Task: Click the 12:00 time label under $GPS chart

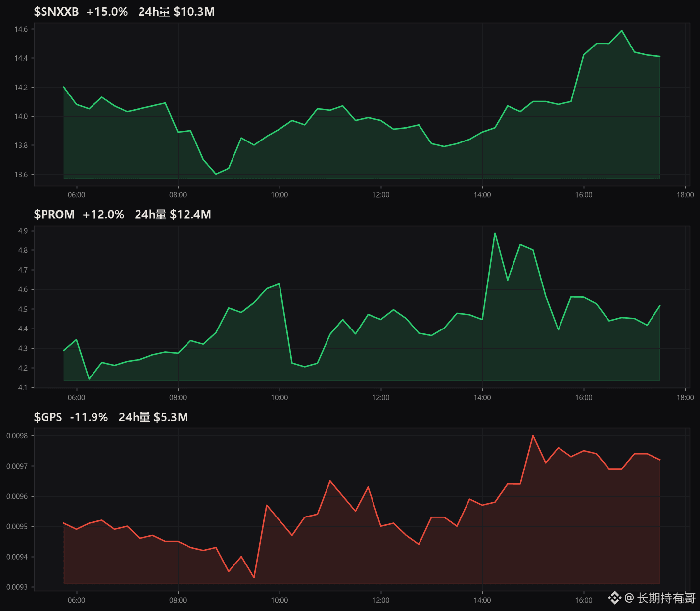Action: [x=381, y=600]
